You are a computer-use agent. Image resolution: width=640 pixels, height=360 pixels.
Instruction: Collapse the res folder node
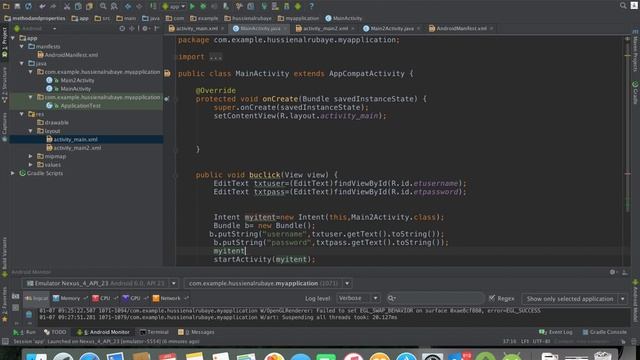[x=22, y=114]
